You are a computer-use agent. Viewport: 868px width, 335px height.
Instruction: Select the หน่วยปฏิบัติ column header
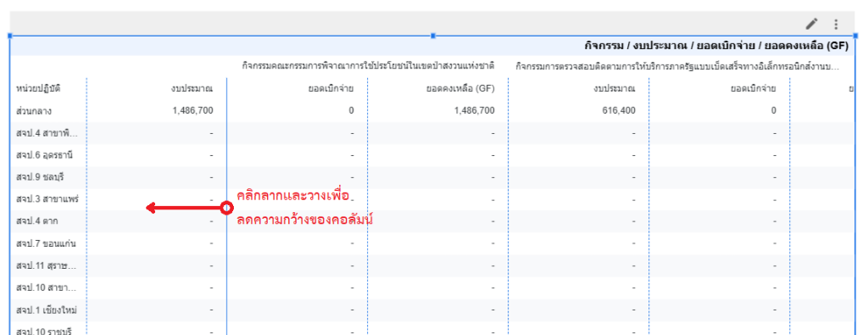38,88
